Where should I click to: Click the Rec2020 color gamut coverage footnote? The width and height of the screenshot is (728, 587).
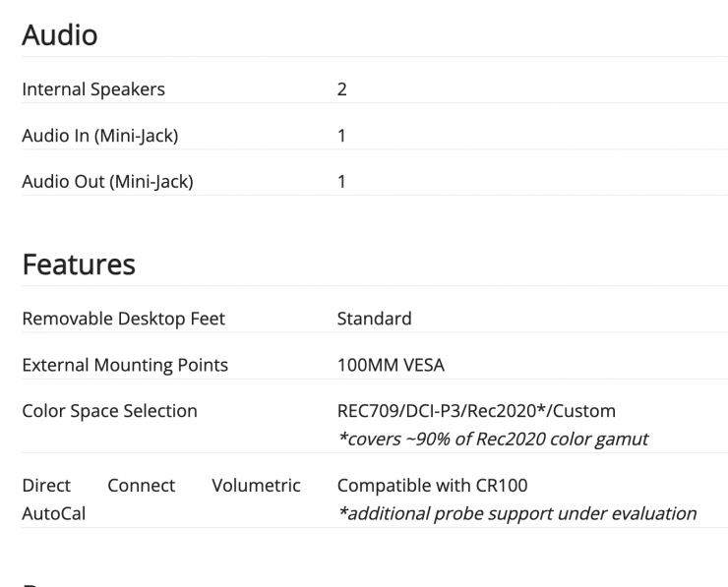pos(492,439)
